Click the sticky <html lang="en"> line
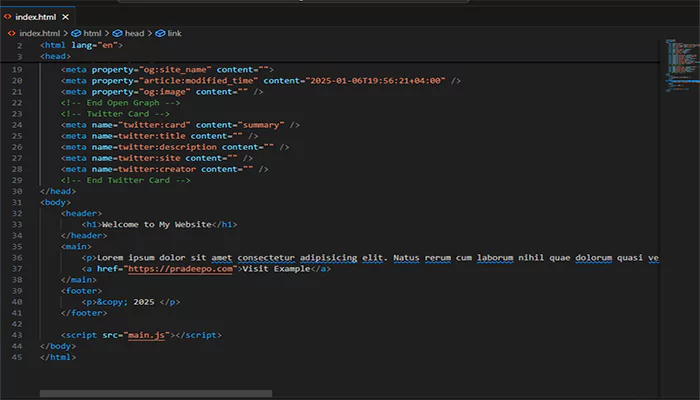This screenshot has width=700, height=400. pos(81,45)
